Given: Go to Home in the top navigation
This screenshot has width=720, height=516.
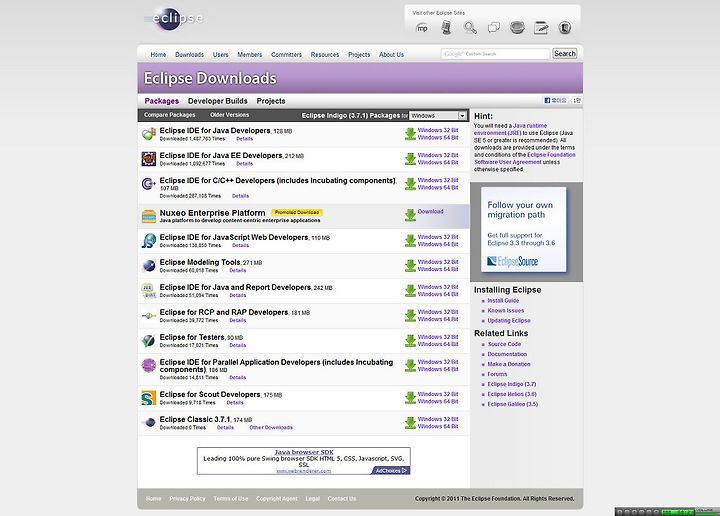Looking at the screenshot, I should point(158,55).
